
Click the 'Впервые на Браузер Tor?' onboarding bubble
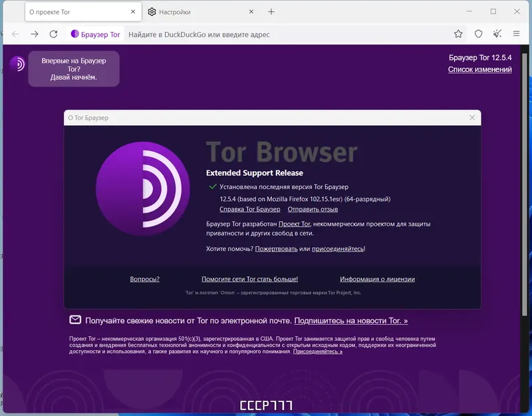[74, 69]
